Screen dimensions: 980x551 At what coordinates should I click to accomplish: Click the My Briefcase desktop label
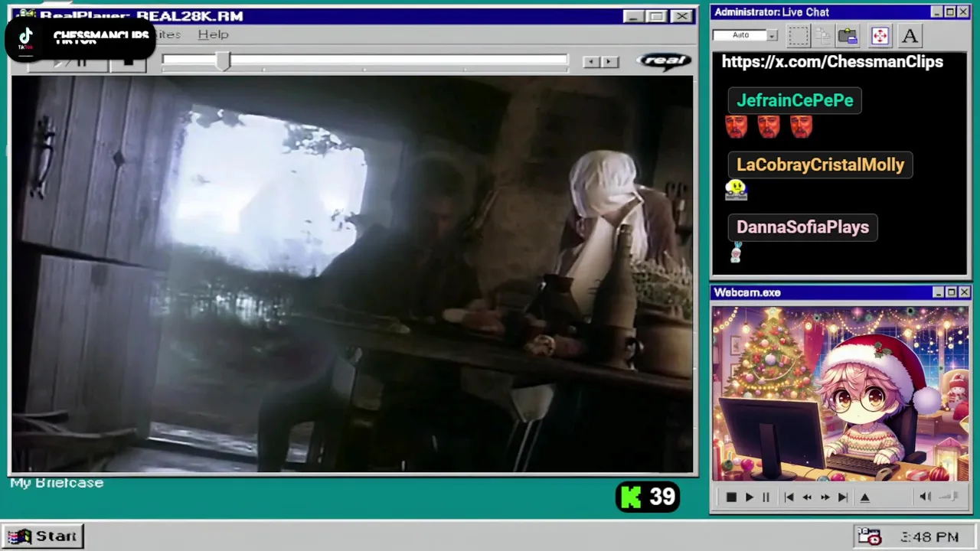(57, 483)
